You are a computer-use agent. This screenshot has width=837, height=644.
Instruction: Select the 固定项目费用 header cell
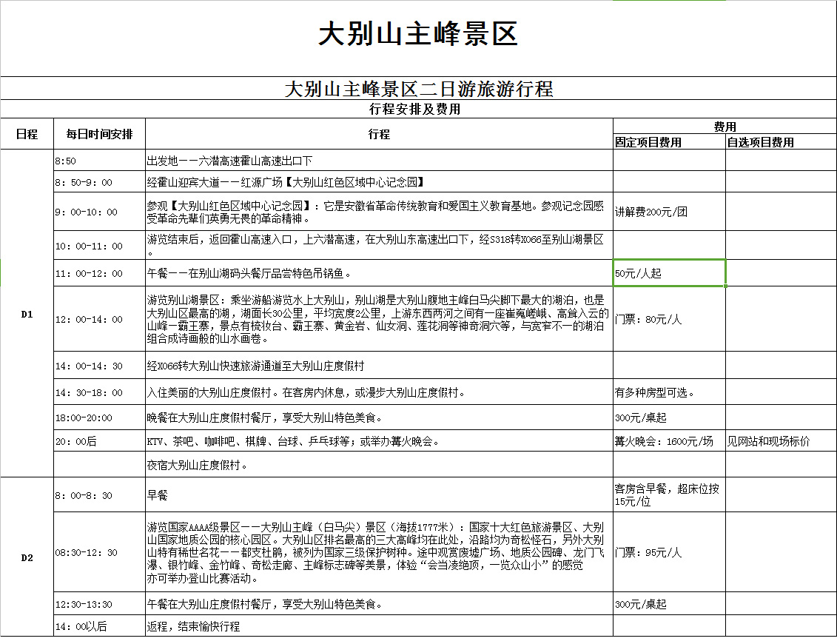point(670,142)
